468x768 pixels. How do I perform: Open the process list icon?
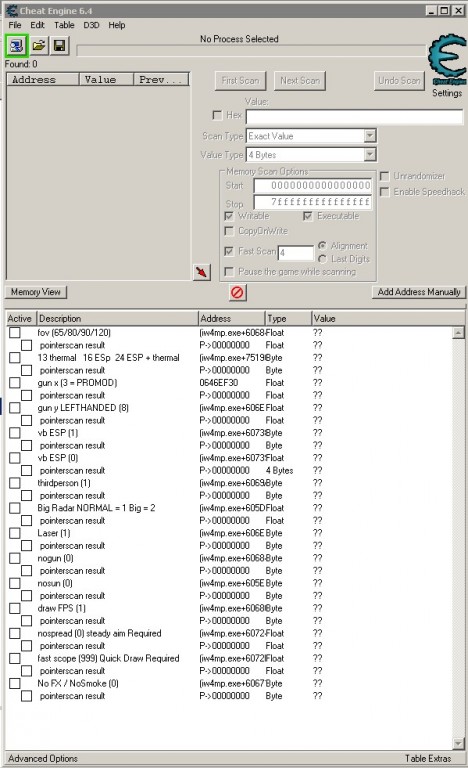[16, 47]
